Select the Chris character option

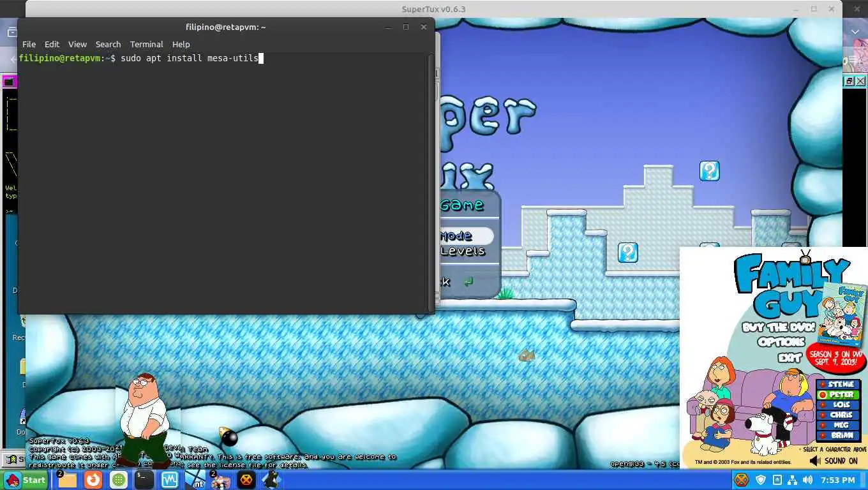pos(838,415)
